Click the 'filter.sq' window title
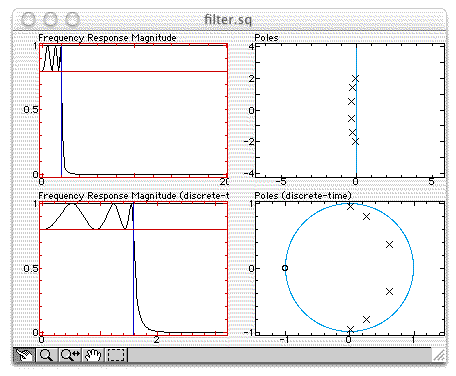 [x=228, y=19]
